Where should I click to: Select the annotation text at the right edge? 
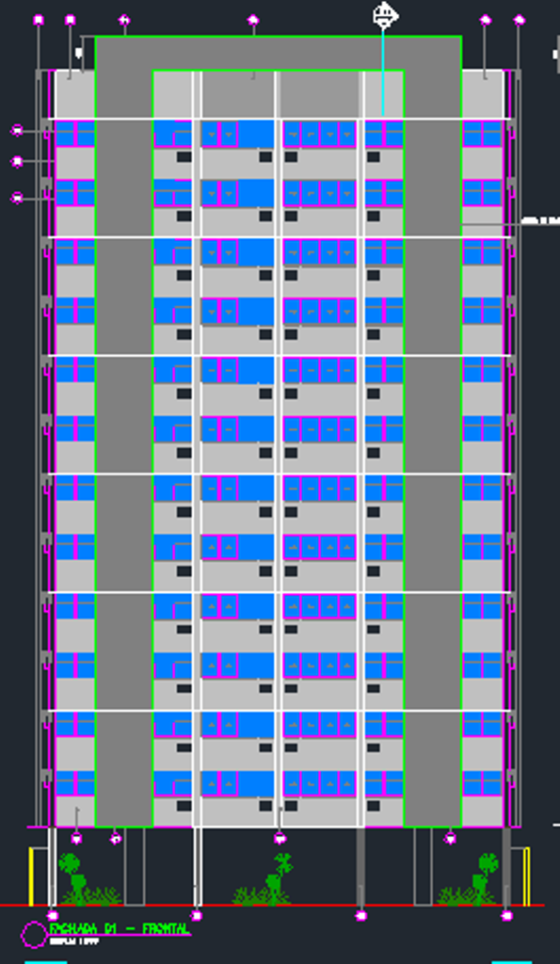[x=541, y=220]
